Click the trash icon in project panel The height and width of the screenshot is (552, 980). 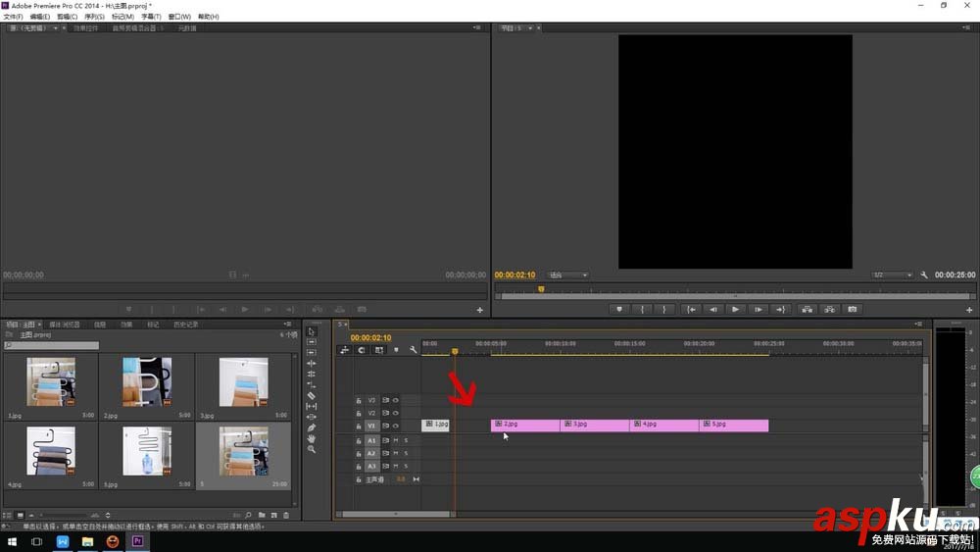point(286,515)
